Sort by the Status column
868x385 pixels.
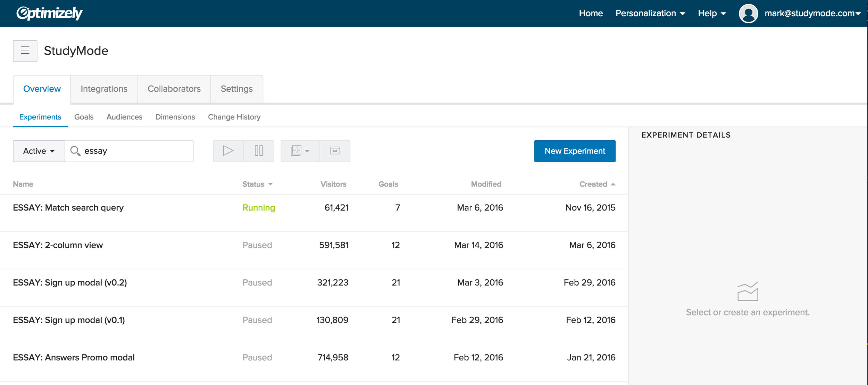(x=257, y=184)
